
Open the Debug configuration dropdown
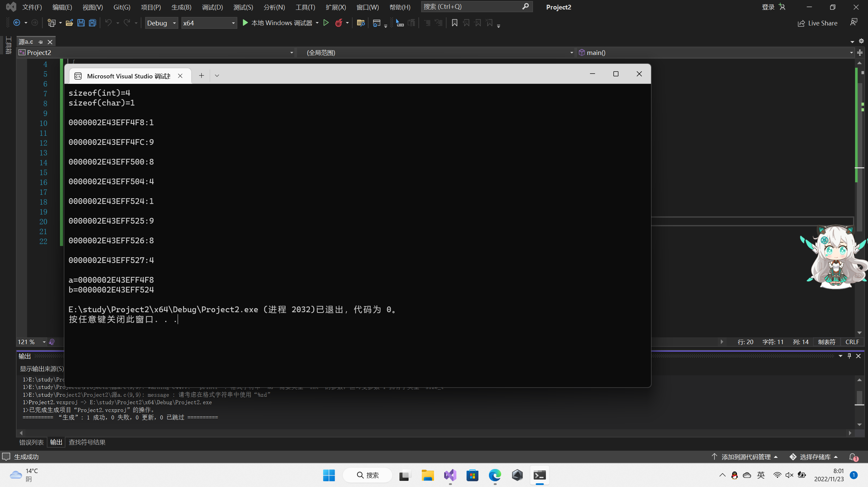pos(161,23)
